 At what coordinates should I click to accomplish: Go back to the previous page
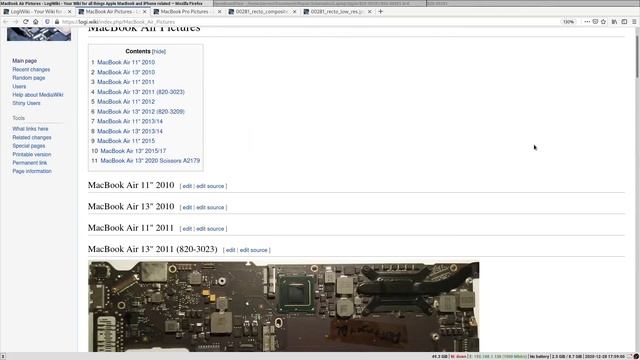point(6,22)
